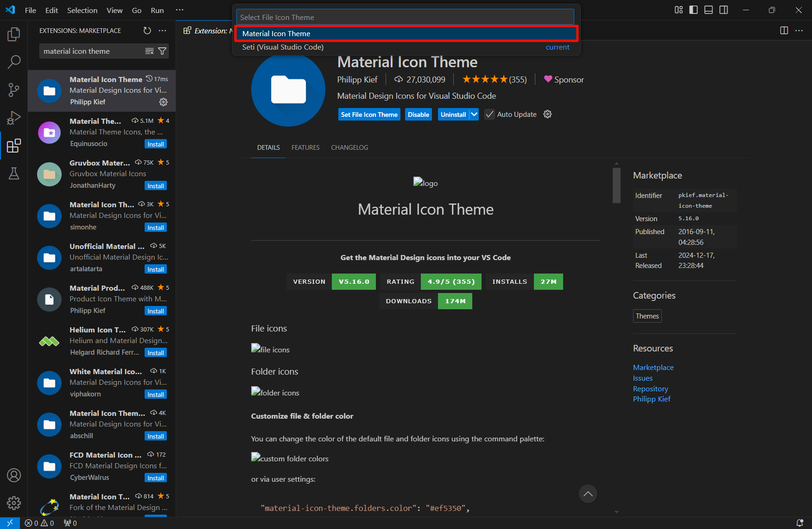
Task: Toggle the Auto Update checkbox
Action: [489, 115]
